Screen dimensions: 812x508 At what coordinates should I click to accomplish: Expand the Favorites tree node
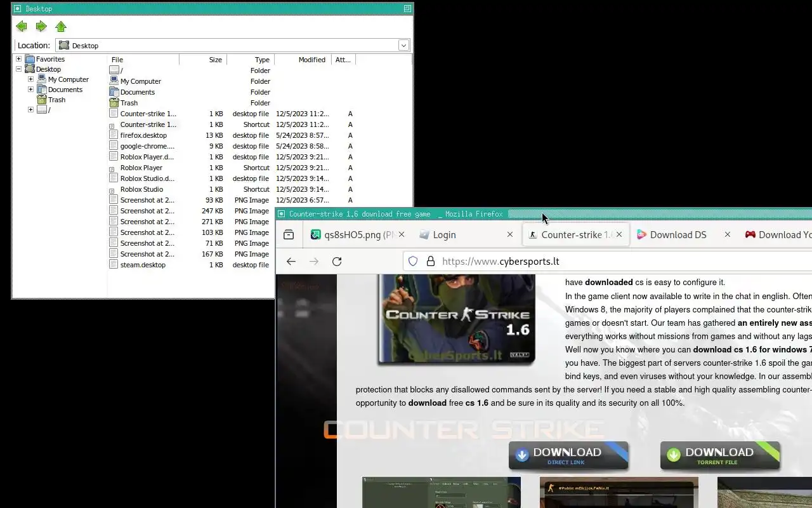[x=19, y=59]
